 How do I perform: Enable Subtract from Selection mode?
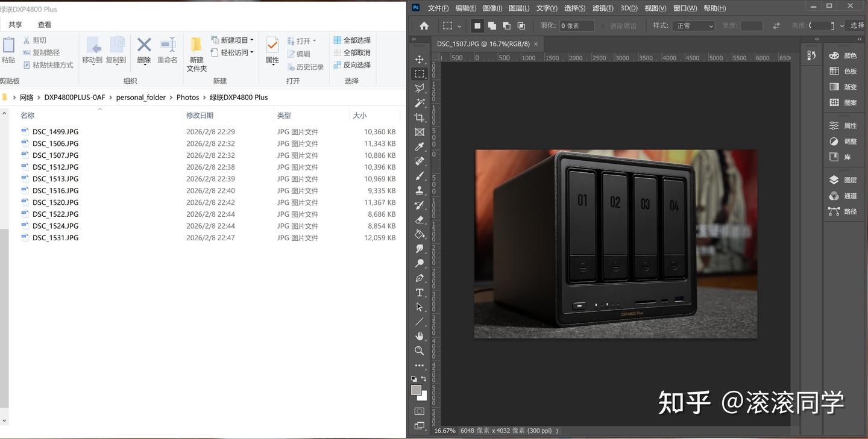tap(506, 26)
